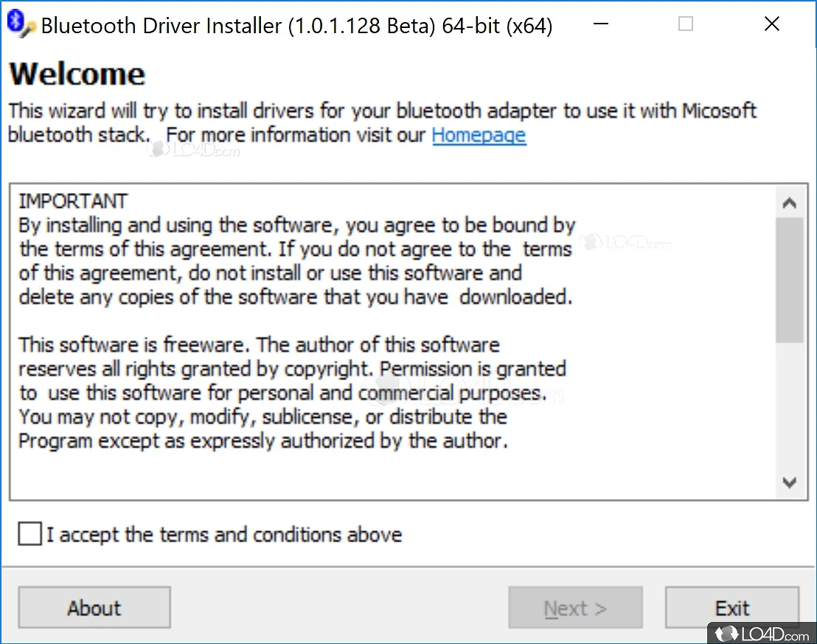Click the LO4D.com logo in bottom corner
Image resolution: width=817 pixels, height=644 pixels.
click(x=761, y=632)
